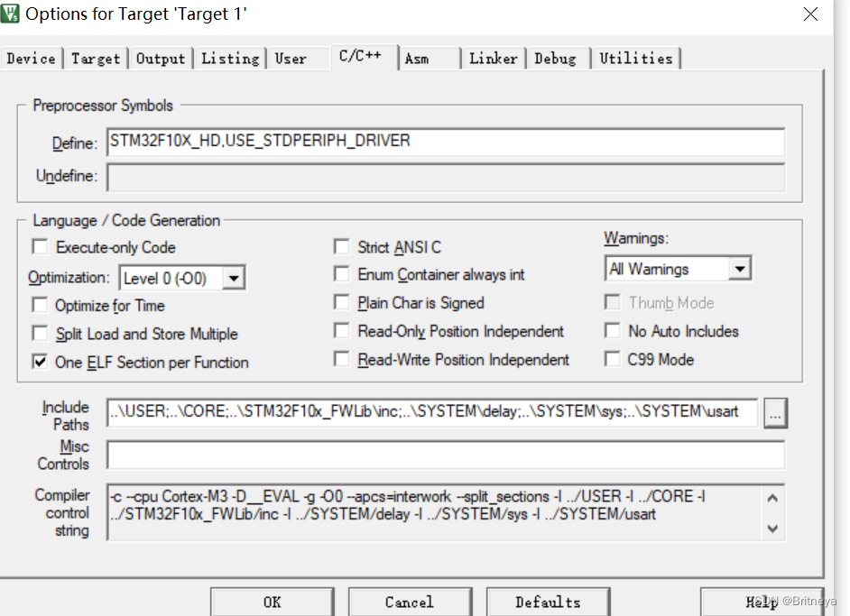Screen dimensions: 850x616
Task: Enable Read-Write Position Independent
Action: point(341,359)
